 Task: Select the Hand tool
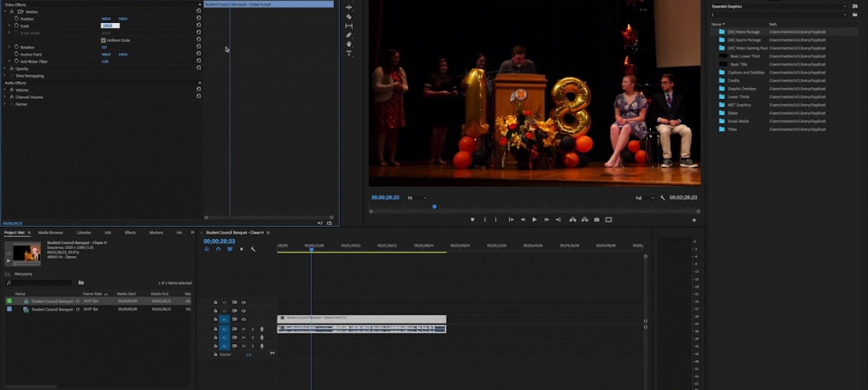(349, 44)
